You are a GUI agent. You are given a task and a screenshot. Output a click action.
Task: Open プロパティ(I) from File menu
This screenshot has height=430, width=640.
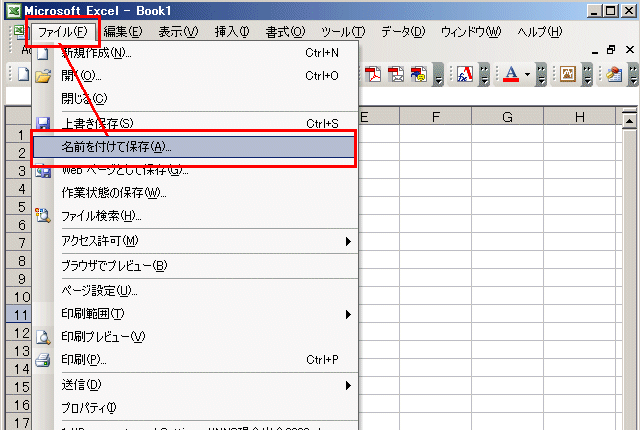click(x=196, y=408)
